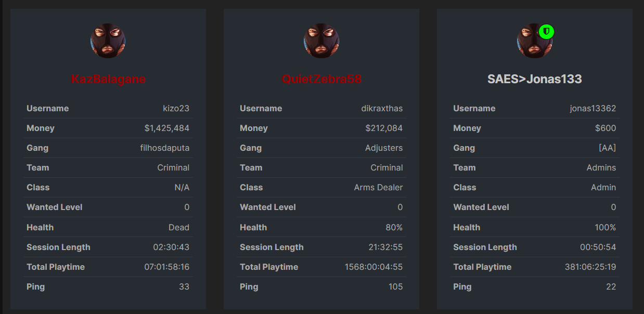Click the $1,425,484 money value
The width and height of the screenshot is (644, 314).
[x=166, y=128]
